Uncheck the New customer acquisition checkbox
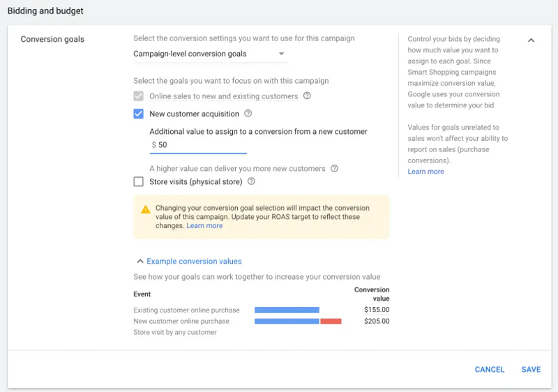 point(138,114)
